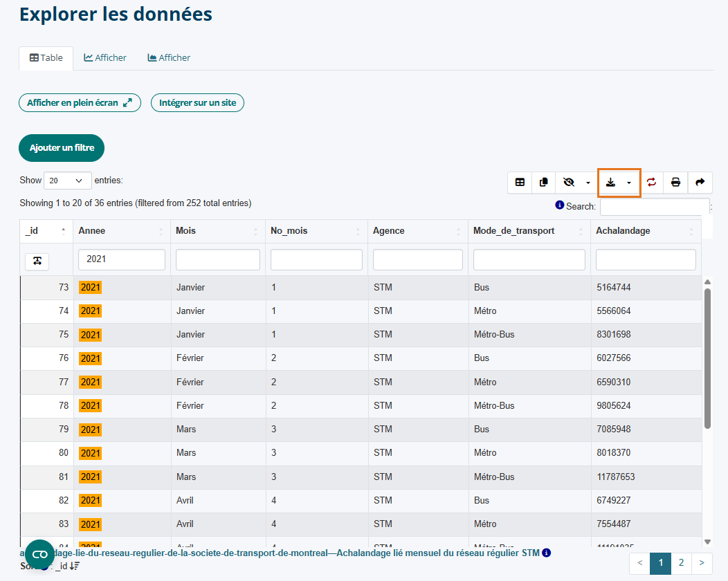This screenshot has width=728, height=581.
Task: Open the Show entries count dropdown
Action: 67,181
